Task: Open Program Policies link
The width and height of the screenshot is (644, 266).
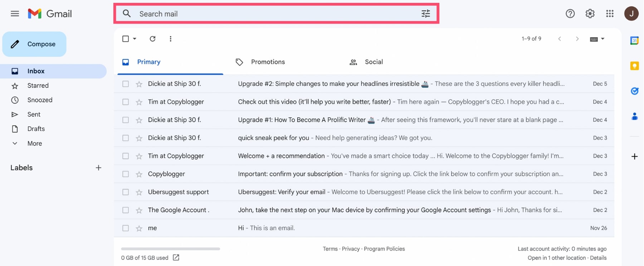Action: pyautogui.click(x=384, y=249)
